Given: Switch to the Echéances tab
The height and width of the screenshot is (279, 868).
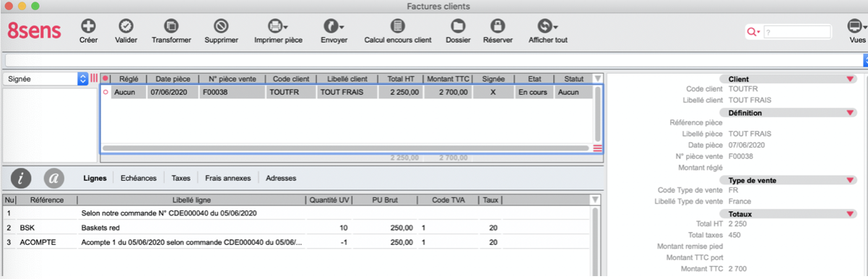Looking at the screenshot, I should [139, 178].
